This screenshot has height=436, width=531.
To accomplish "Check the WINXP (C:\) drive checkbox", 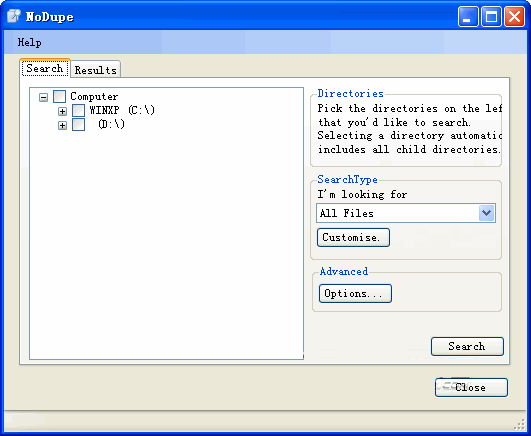I will point(79,110).
